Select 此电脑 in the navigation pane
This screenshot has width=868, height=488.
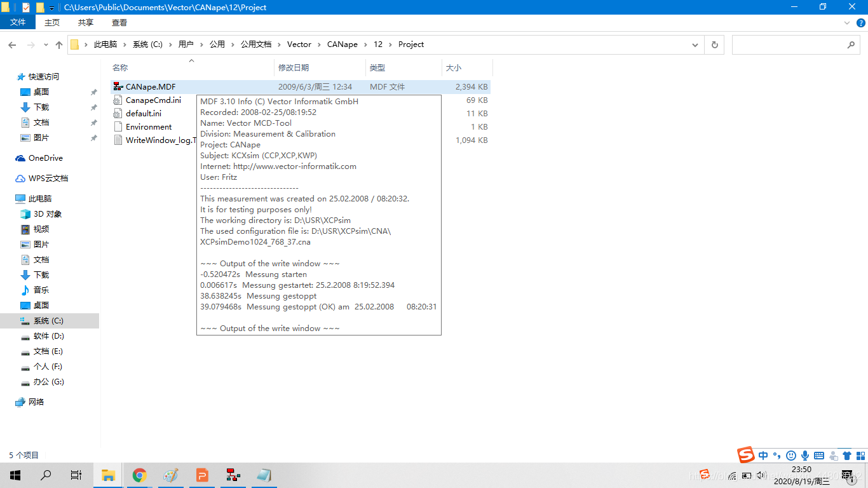[40, 199]
